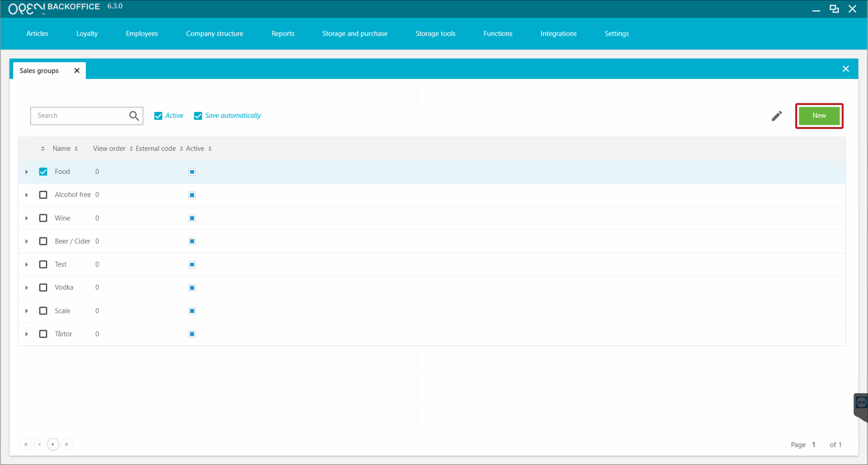
Task: Expand the Alcohol free sales group row
Action: (27, 195)
